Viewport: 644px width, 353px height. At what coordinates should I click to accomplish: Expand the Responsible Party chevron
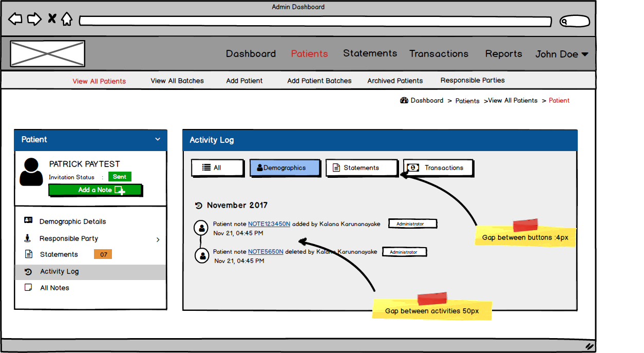coord(158,239)
